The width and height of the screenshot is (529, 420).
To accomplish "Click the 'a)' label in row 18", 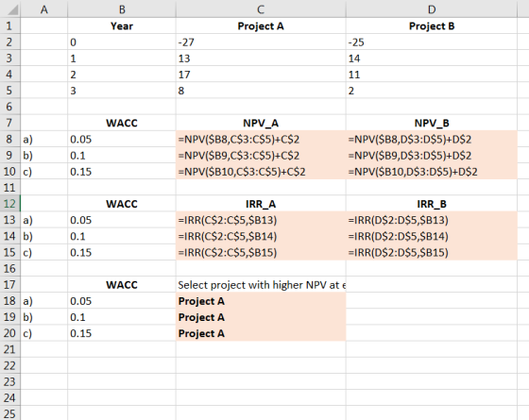I will [43, 301].
